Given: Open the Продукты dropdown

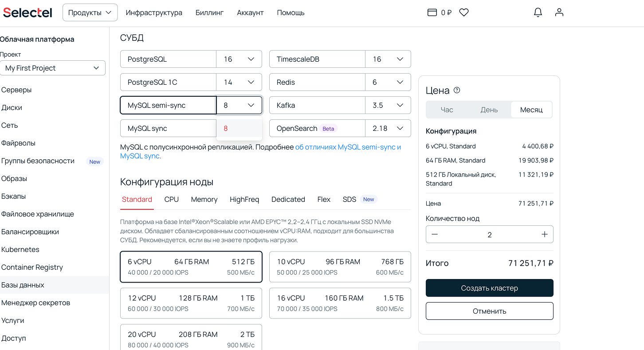Looking at the screenshot, I should [90, 12].
